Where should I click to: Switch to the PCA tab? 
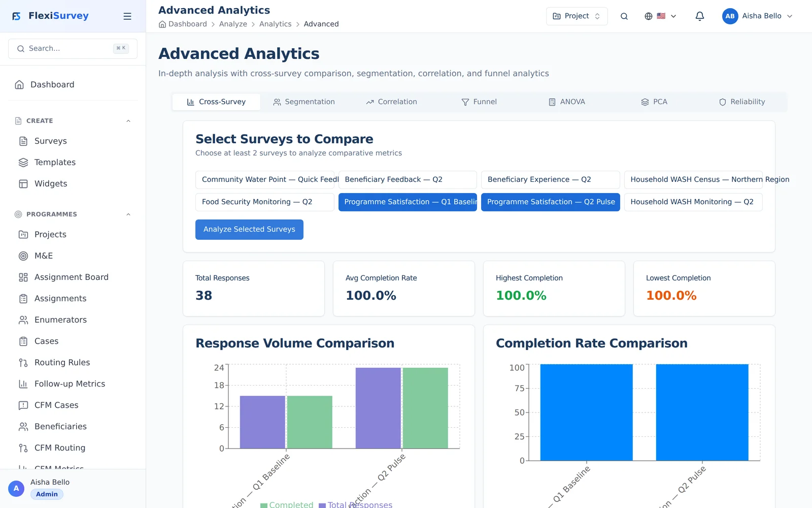(x=655, y=102)
